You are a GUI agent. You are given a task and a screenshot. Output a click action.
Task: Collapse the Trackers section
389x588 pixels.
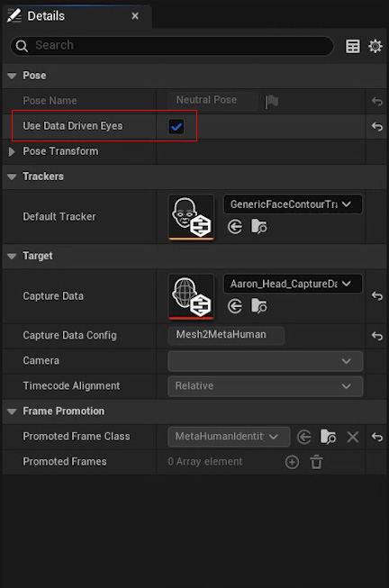[x=12, y=176]
